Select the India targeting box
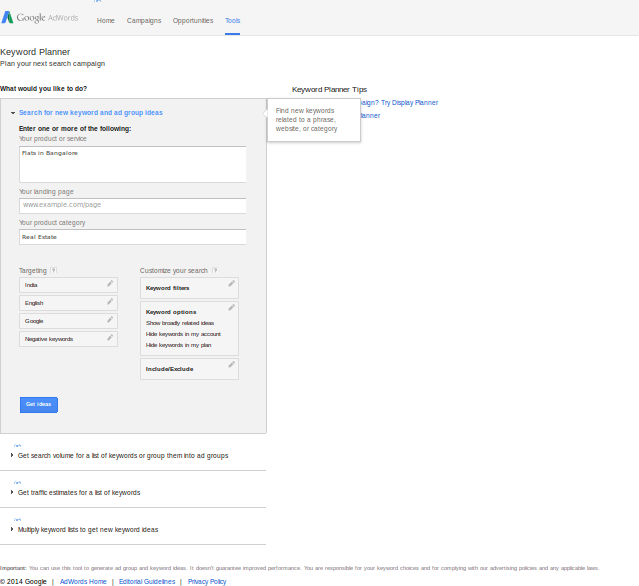Screen dimensions: 639x586 (68, 285)
